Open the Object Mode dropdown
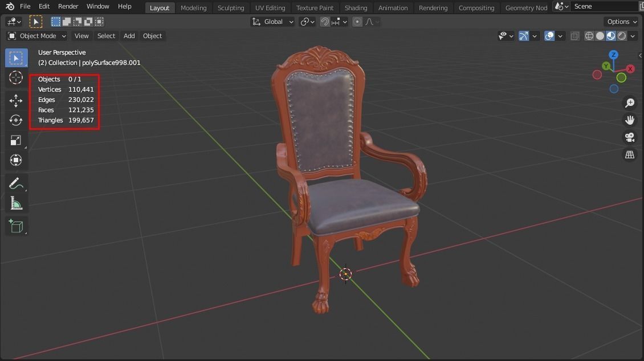Image resolution: width=644 pixels, height=361 pixels. pos(37,36)
